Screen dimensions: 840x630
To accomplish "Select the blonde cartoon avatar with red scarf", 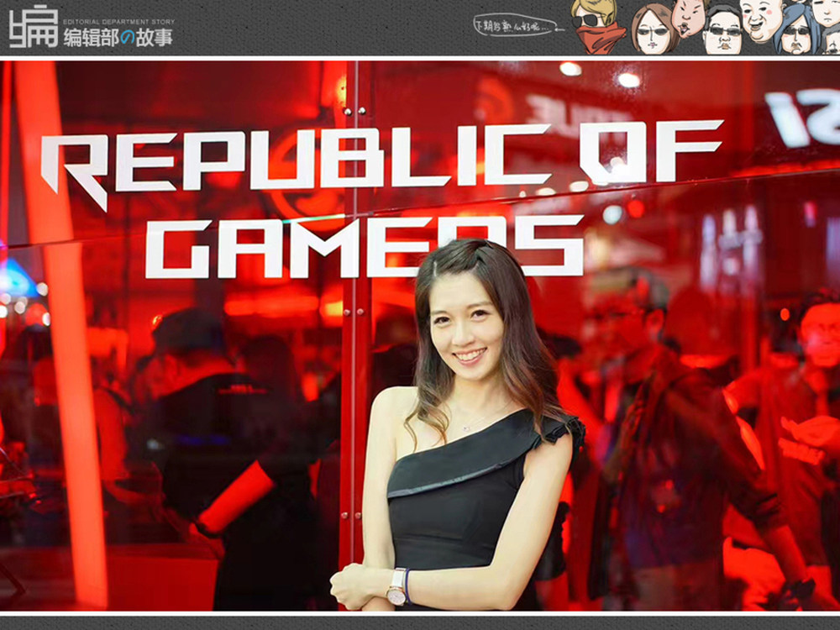I will (x=598, y=26).
